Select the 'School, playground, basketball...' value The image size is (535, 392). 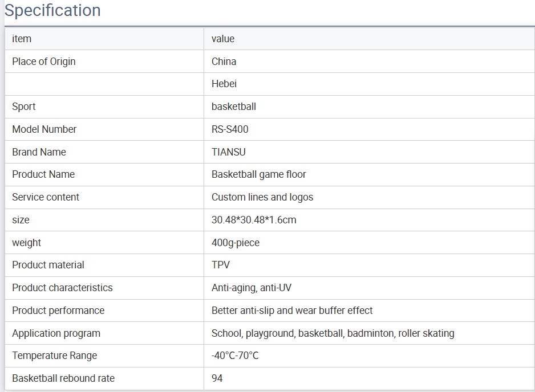pyautogui.click(x=333, y=333)
